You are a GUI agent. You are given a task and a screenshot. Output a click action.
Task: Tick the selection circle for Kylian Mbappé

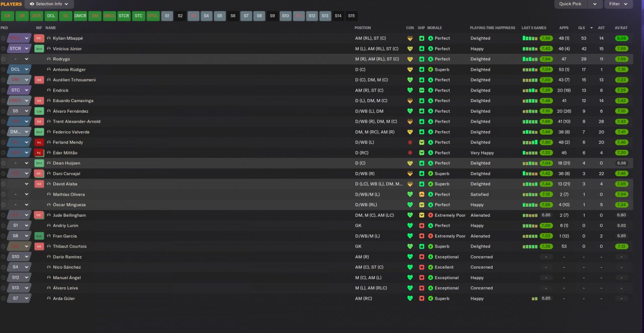click(4, 38)
